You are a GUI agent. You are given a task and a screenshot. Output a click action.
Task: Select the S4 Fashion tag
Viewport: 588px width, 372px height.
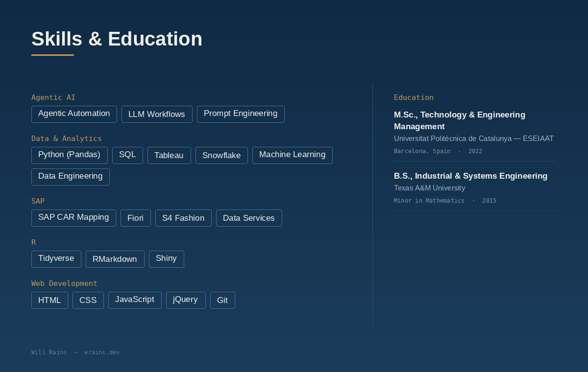coord(183,218)
